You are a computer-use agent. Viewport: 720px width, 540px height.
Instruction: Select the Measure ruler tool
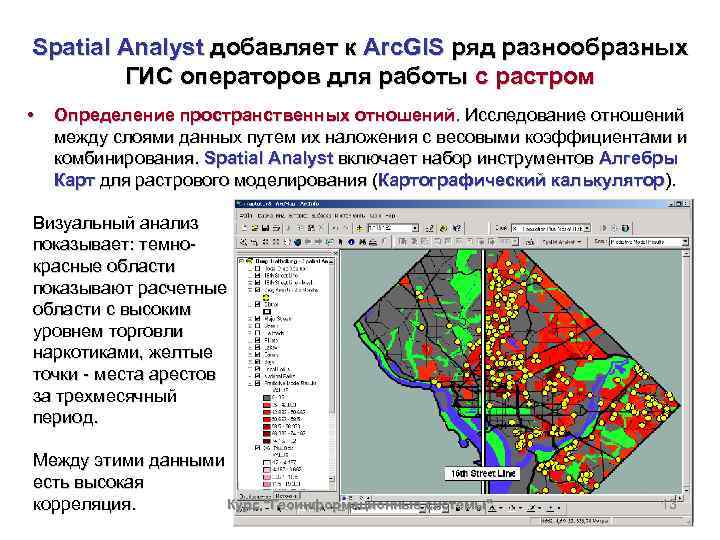pyautogui.click(x=372, y=242)
